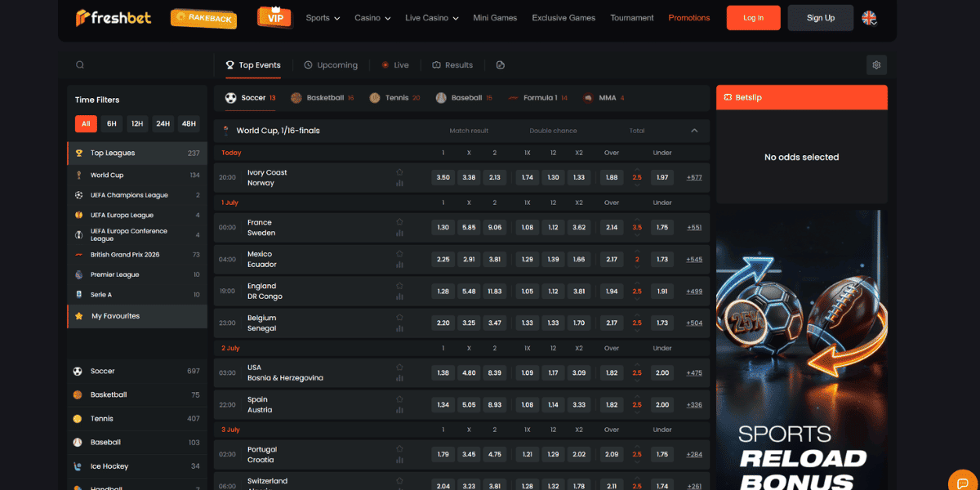
Task: Select odds 3.50 for Ivory Coast win
Action: [x=443, y=177]
